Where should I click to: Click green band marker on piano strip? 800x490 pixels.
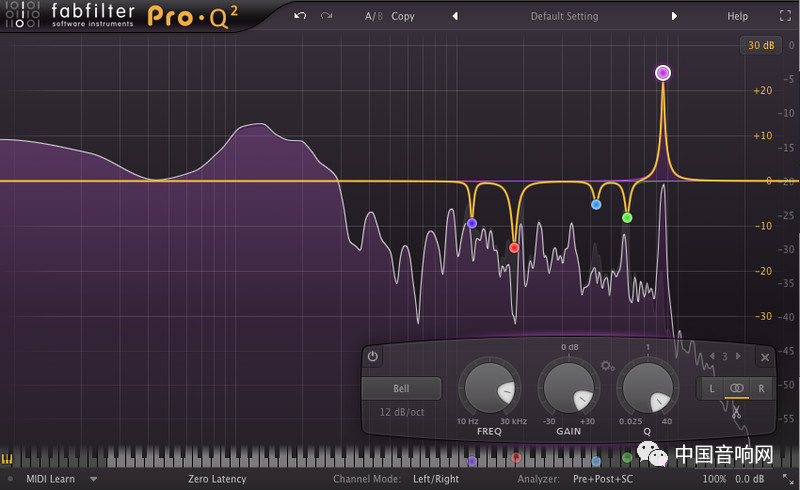click(x=627, y=457)
